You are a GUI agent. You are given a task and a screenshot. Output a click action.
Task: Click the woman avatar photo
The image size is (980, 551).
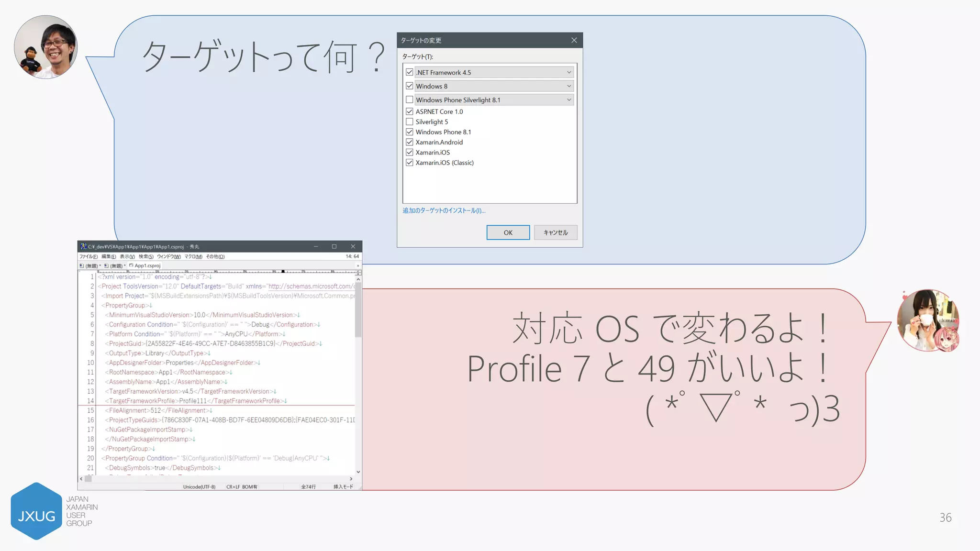[928, 320]
